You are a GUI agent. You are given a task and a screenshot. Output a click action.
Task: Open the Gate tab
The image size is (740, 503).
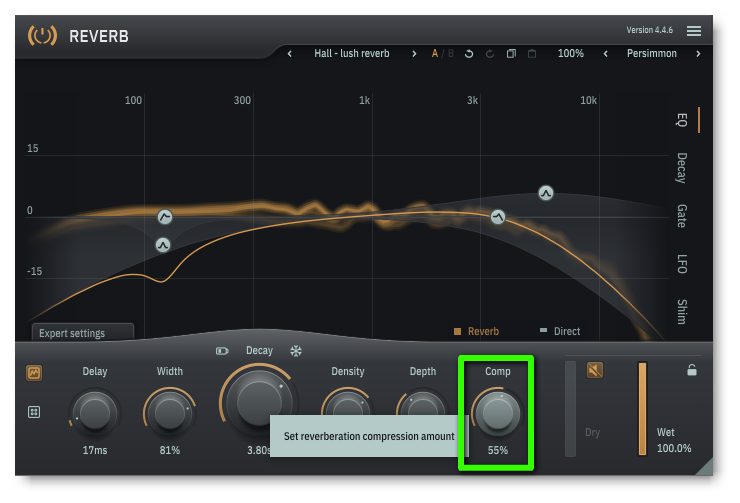tap(681, 216)
